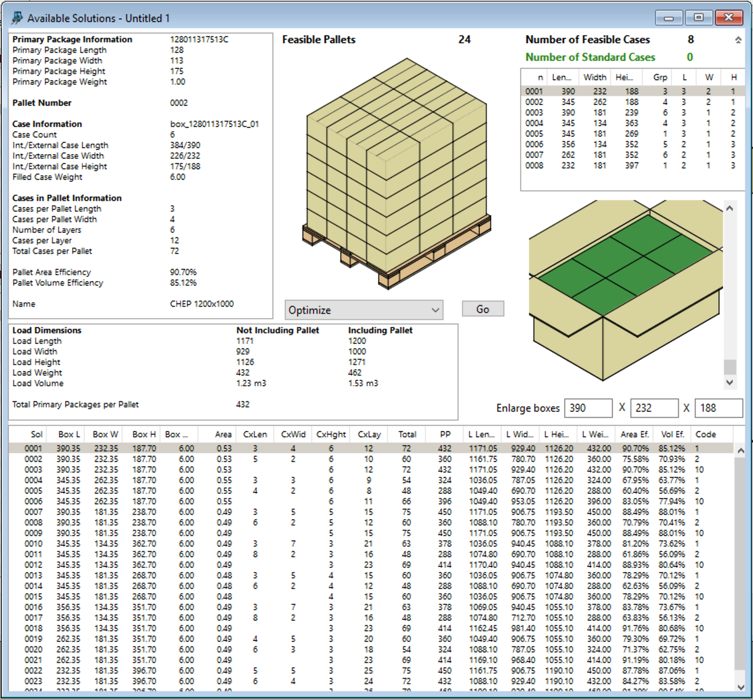The height and width of the screenshot is (700, 753).
Task: Click case name box_128011317513C_01
Action: tap(214, 124)
